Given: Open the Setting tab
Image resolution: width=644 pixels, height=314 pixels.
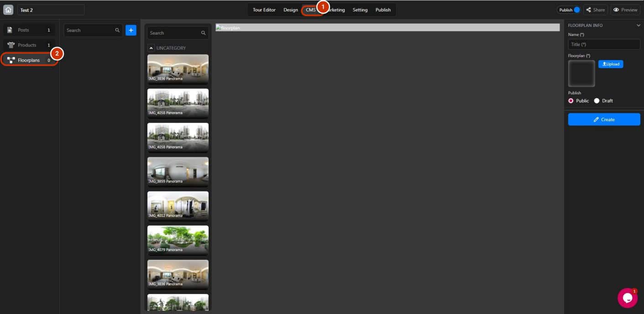Looking at the screenshot, I should pos(360,10).
